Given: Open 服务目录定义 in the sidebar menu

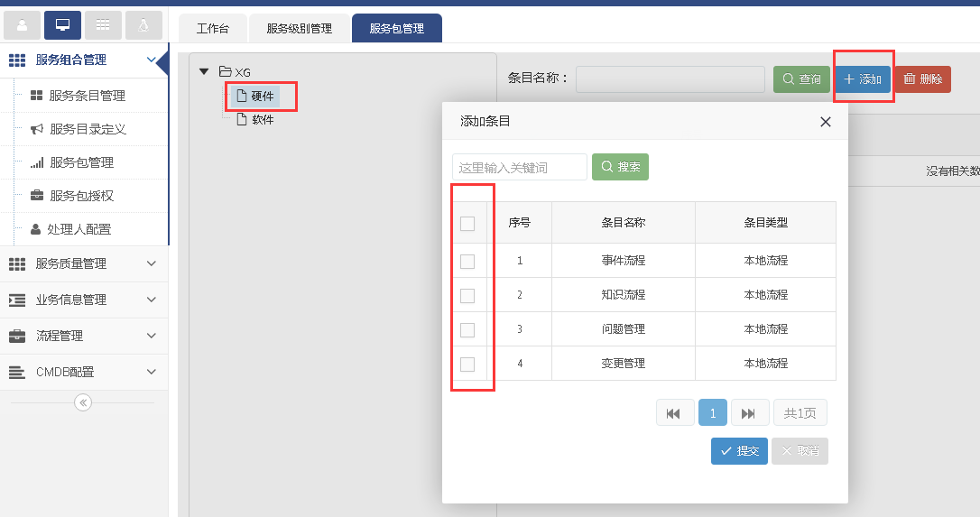Looking at the screenshot, I should point(88,129).
